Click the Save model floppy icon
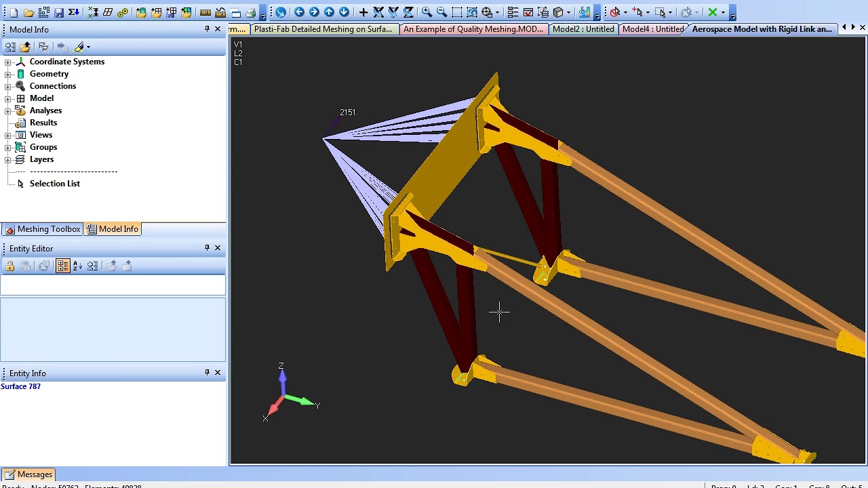This screenshot has height=488, width=868. point(59,12)
